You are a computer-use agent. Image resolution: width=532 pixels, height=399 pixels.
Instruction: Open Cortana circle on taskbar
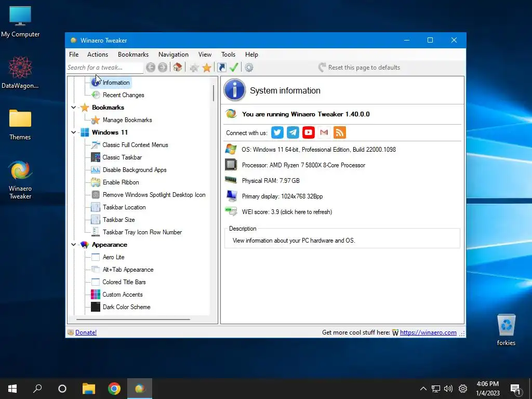62,389
